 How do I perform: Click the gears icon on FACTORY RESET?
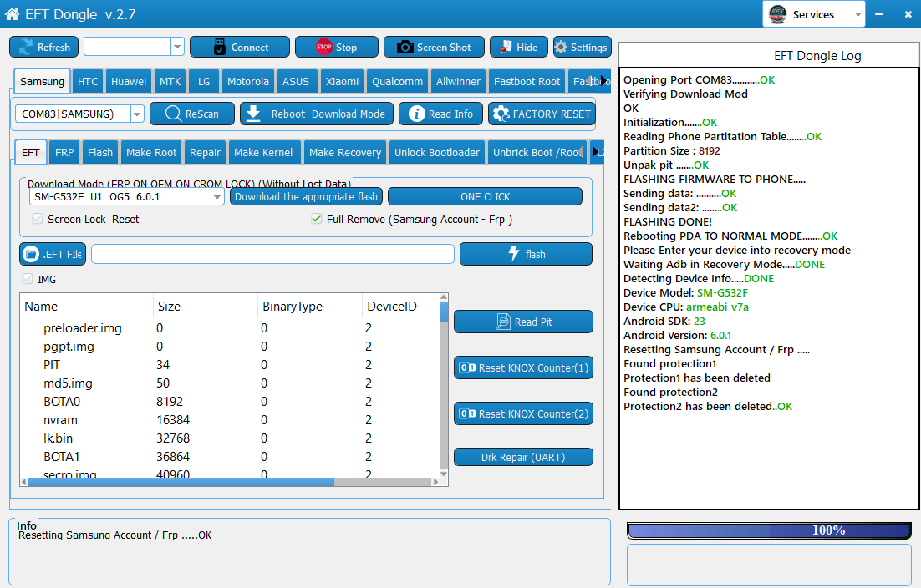(x=501, y=114)
